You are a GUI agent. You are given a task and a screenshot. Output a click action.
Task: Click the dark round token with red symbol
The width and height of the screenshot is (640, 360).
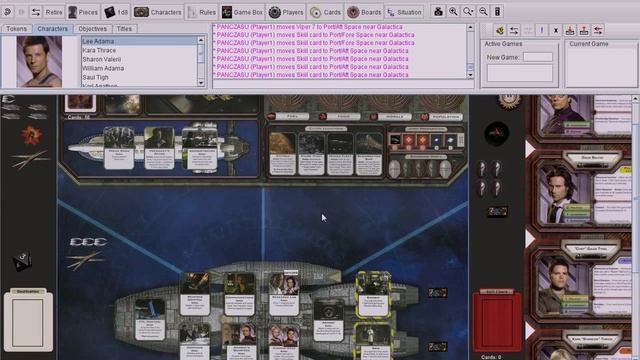point(496,133)
